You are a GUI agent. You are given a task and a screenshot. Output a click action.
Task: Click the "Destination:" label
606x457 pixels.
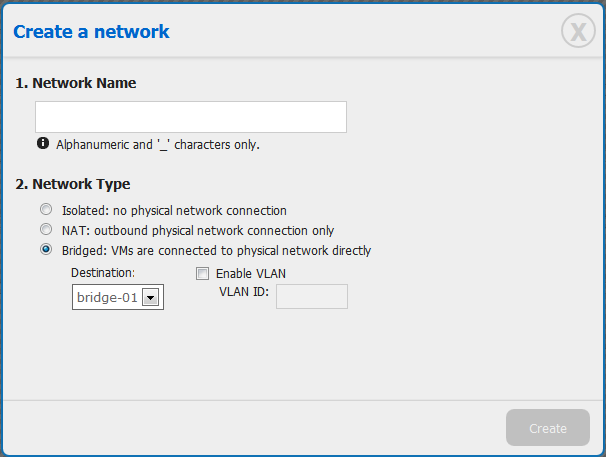click(x=102, y=272)
